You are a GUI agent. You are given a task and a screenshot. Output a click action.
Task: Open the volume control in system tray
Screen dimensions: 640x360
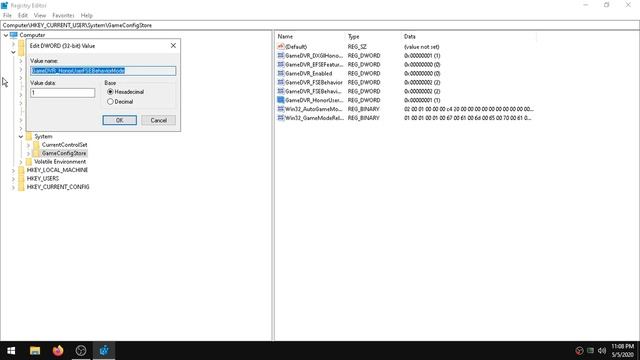coord(602,351)
